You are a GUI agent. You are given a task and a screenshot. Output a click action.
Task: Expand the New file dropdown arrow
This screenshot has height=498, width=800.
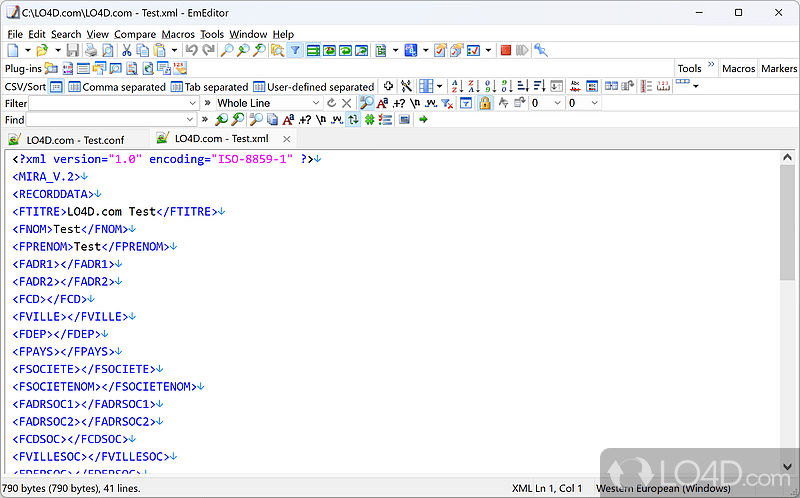click(x=28, y=50)
